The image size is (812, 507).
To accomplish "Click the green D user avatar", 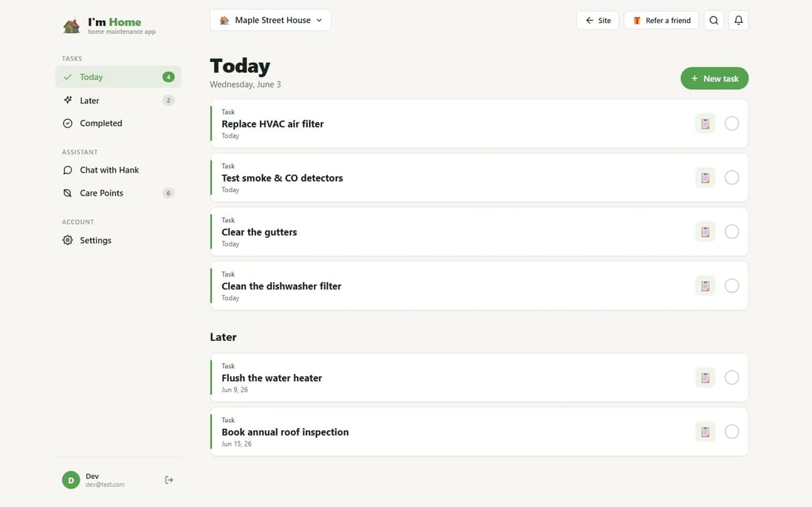I will click(x=71, y=480).
